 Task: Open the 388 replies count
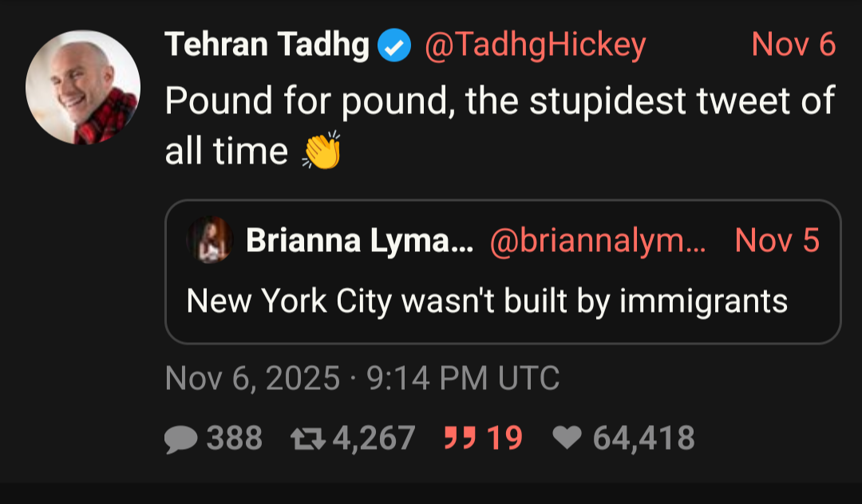tap(234, 439)
